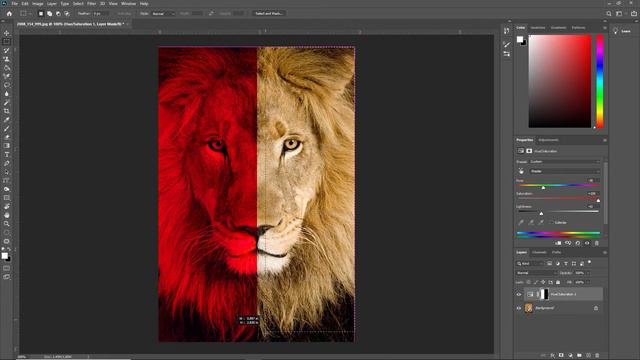Click the vertical hue spectrum strip
The height and width of the screenshot is (360, 640).
click(600, 81)
